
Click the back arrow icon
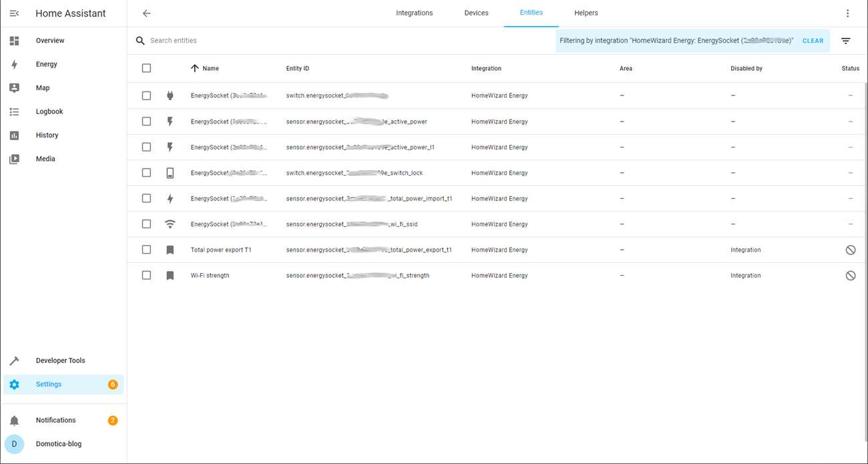click(147, 13)
